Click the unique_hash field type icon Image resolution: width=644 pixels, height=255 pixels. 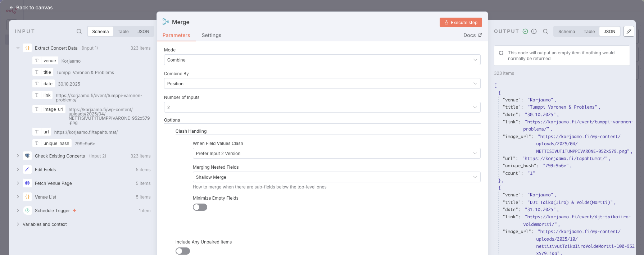tap(37, 143)
